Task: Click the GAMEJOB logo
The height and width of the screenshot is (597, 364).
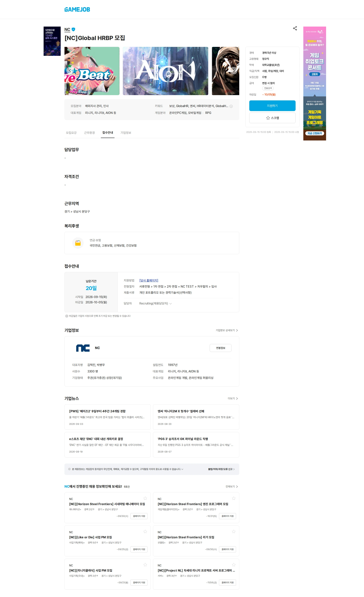Action: tap(77, 9)
